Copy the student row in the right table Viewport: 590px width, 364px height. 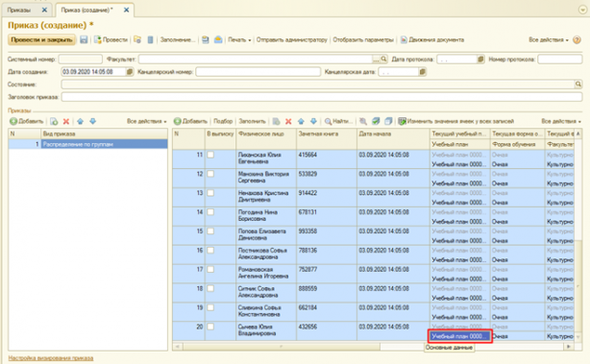coord(276,121)
